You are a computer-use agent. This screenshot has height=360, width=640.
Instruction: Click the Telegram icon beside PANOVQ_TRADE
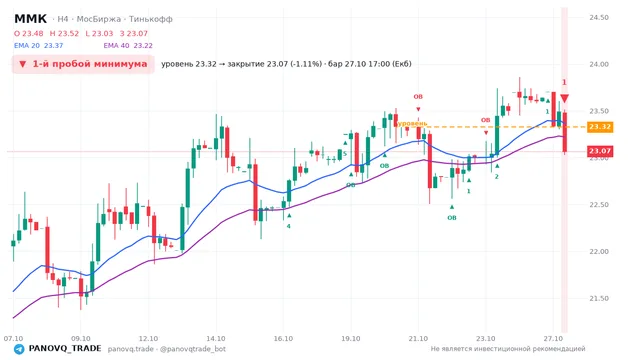click(19, 349)
